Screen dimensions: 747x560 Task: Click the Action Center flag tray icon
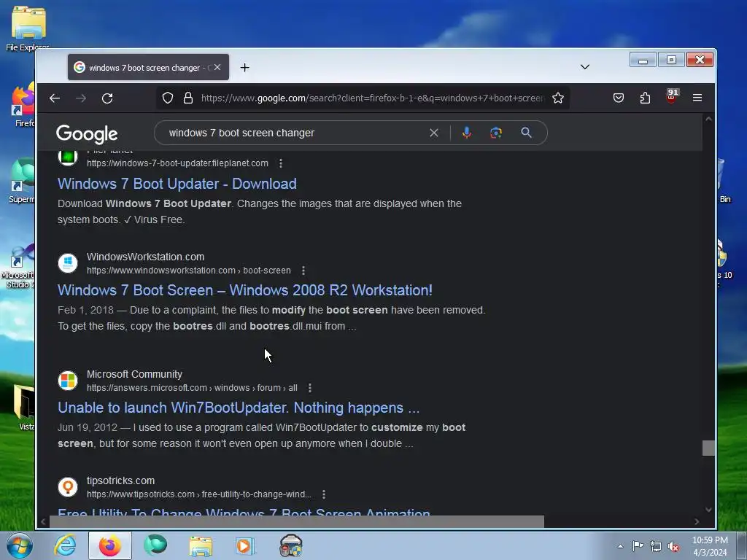pos(638,546)
